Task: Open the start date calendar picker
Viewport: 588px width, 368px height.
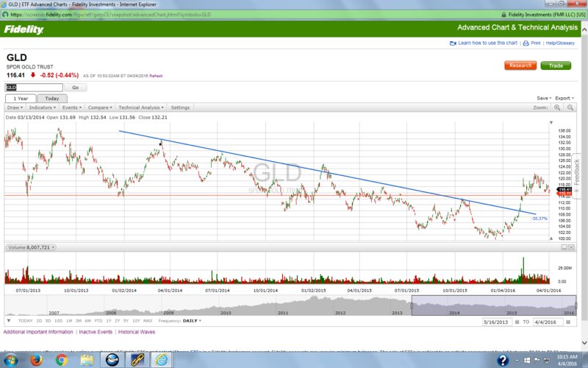Action: [517, 322]
